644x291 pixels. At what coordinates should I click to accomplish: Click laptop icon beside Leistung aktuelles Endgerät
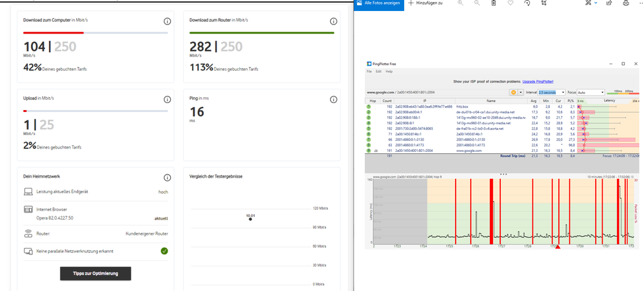(28, 191)
